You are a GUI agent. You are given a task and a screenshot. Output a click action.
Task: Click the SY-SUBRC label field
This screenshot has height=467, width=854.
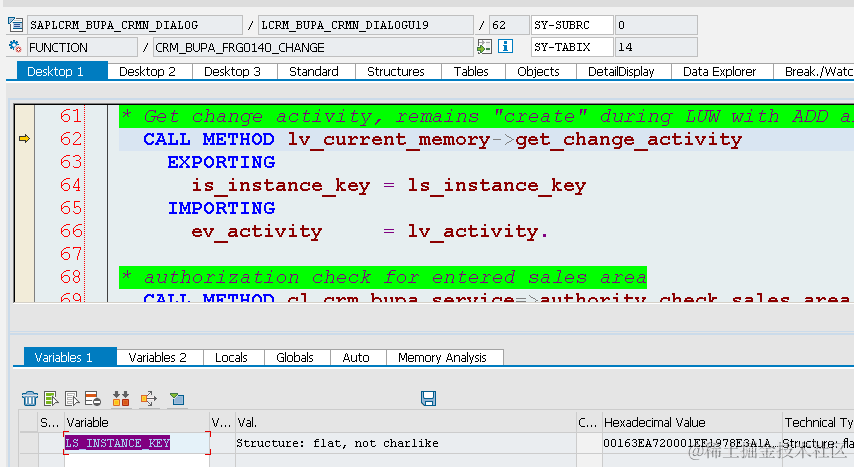tap(572, 25)
